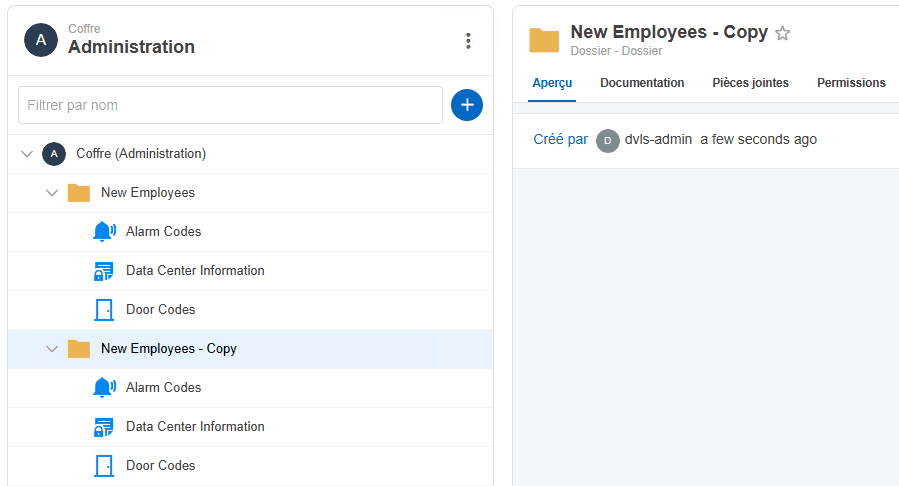The image size is (899, 486).
Task: Select the Aperçu tab
Action: tap(552, 83)
